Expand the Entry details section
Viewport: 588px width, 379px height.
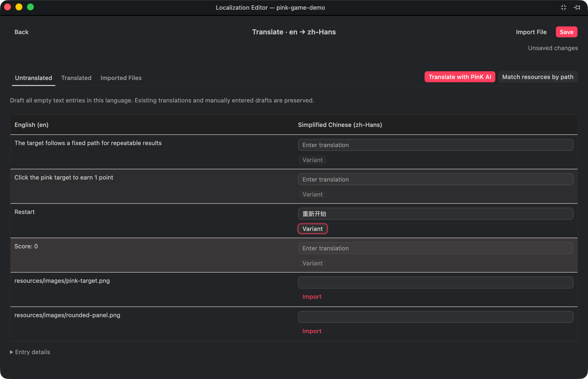(30, 352)
